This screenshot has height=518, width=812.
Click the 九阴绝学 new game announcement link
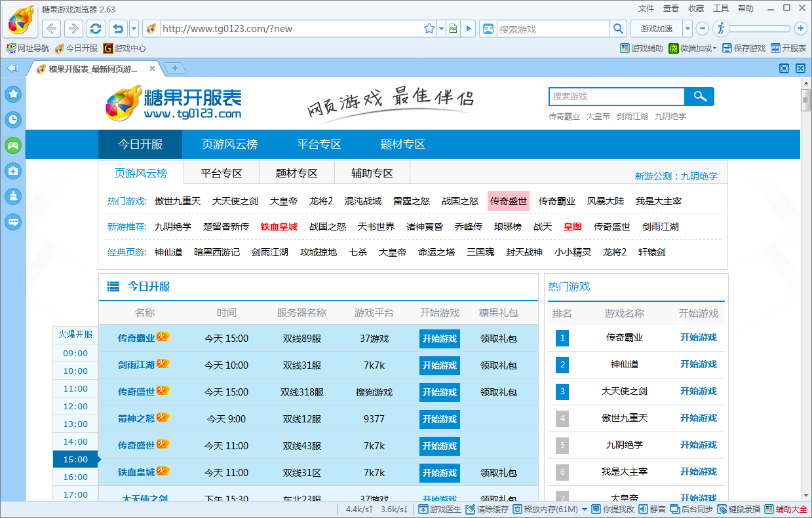coord(699,176)
